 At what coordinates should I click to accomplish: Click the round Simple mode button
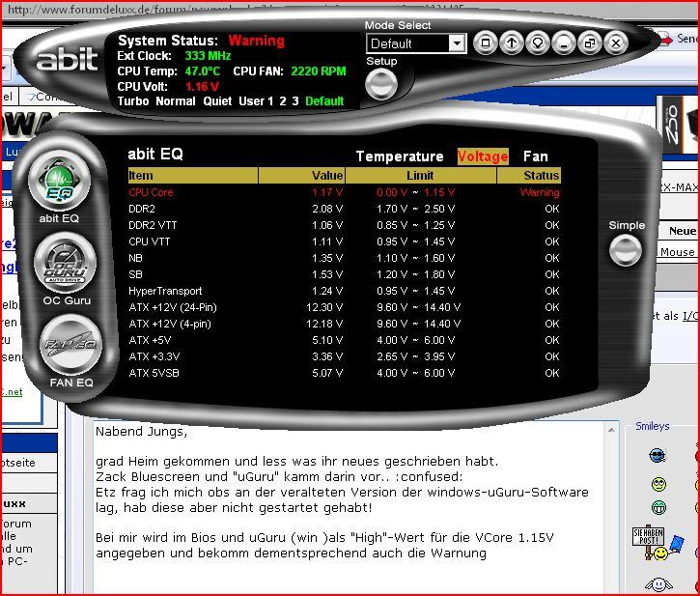coord(626,250)
